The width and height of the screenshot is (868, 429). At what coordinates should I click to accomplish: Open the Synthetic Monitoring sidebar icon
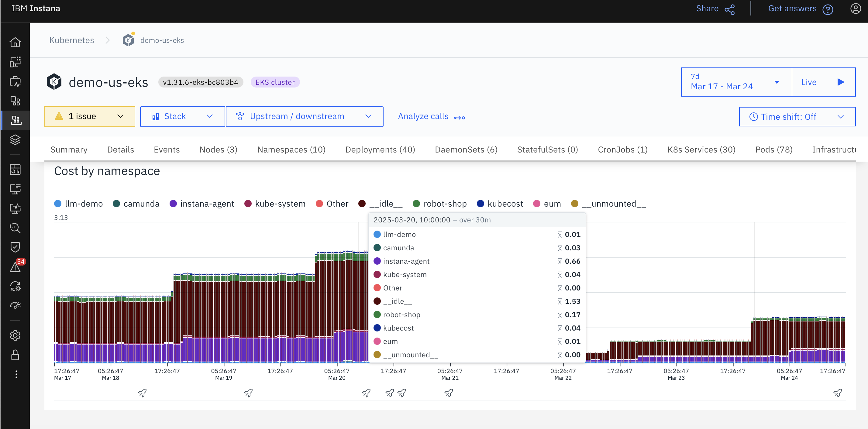(x=15, y=208)
